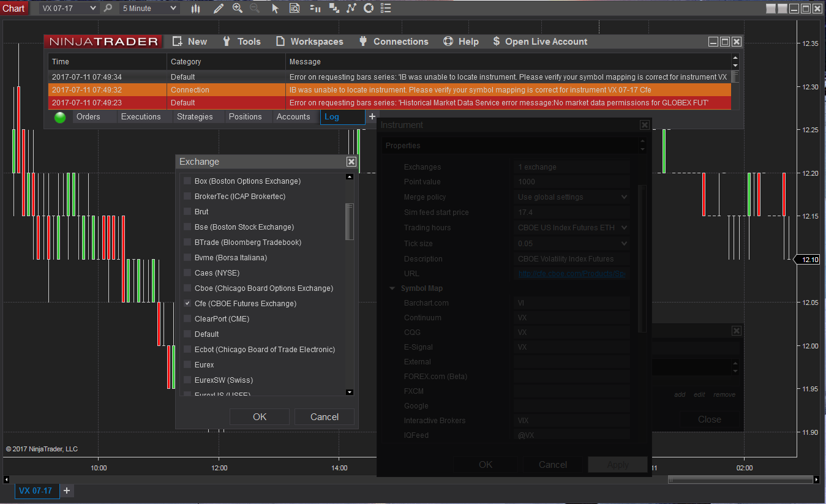Toggle the Chart Trader toolbar icon
The width and height of the screenshot is (826, 504).
pyautogui.click(x=315, y=9)
